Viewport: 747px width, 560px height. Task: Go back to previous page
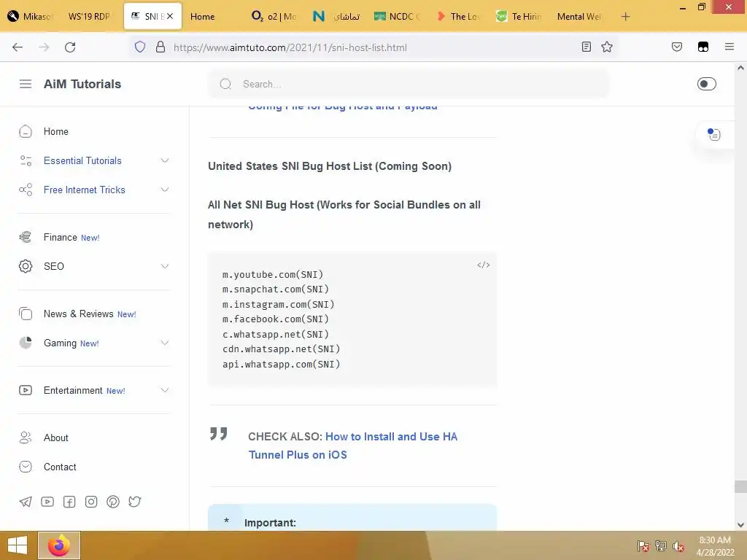(18, 47)
